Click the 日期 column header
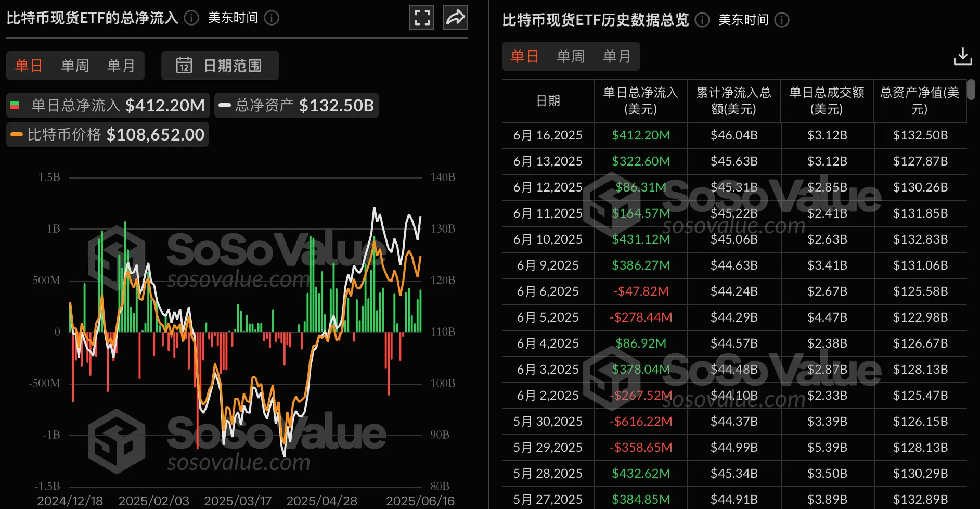Screen dimensions: 980x509 click(x=548, y=101)
